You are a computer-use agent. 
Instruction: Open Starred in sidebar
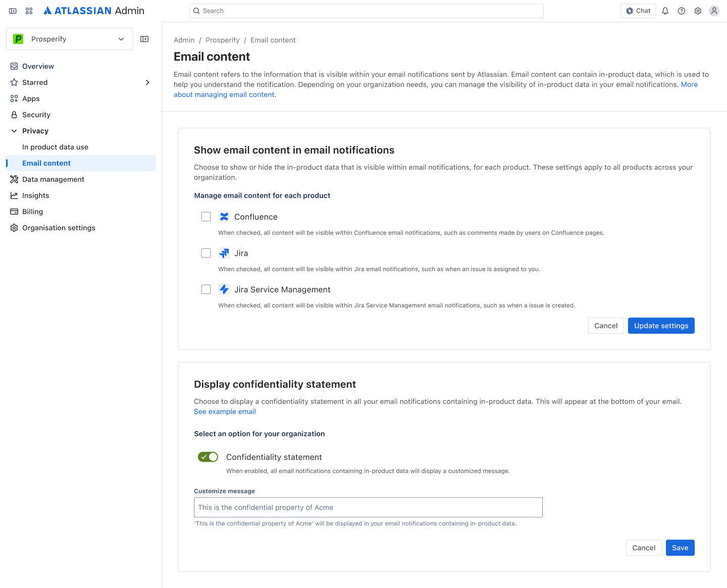[x=81, y=82]
